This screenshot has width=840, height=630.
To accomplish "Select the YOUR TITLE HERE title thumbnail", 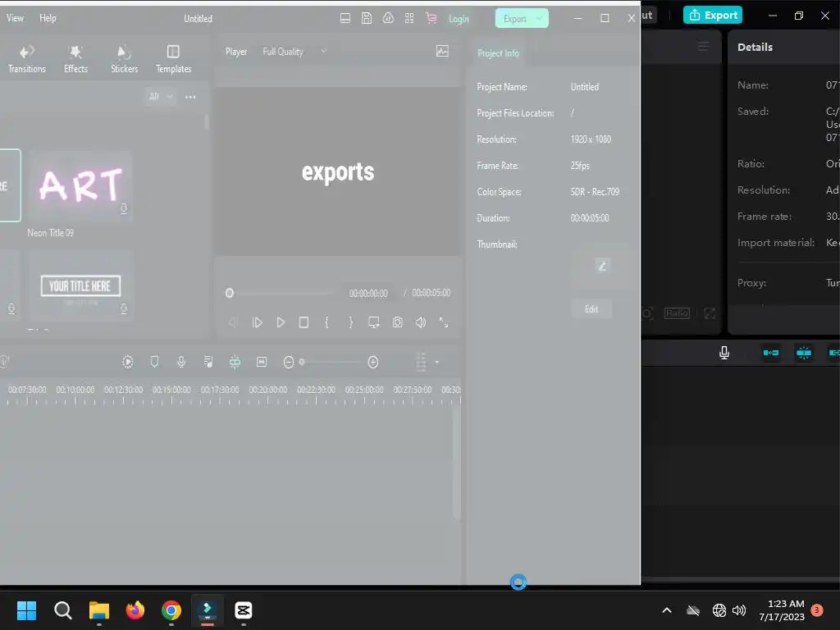I will [80, 285].
